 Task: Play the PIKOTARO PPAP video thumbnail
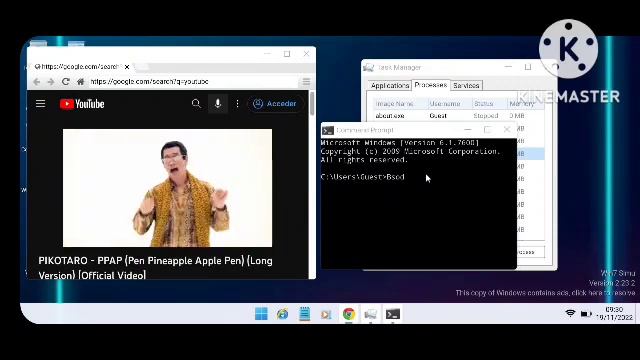pos(167,188)
